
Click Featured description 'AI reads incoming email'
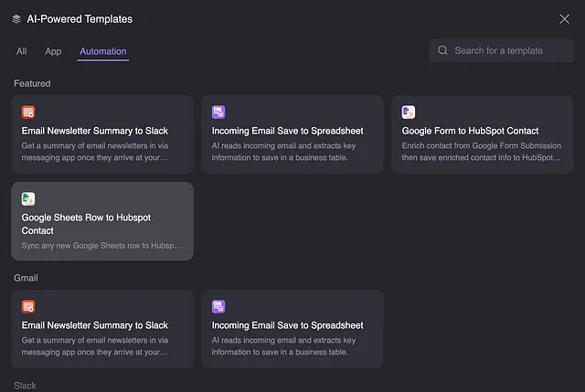click(283, 152)
